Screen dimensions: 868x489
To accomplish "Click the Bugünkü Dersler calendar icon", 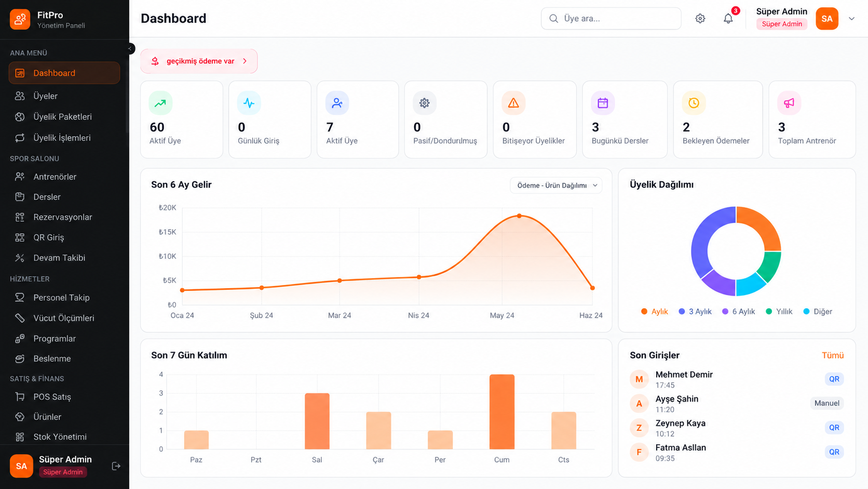I will click(603, 103).
